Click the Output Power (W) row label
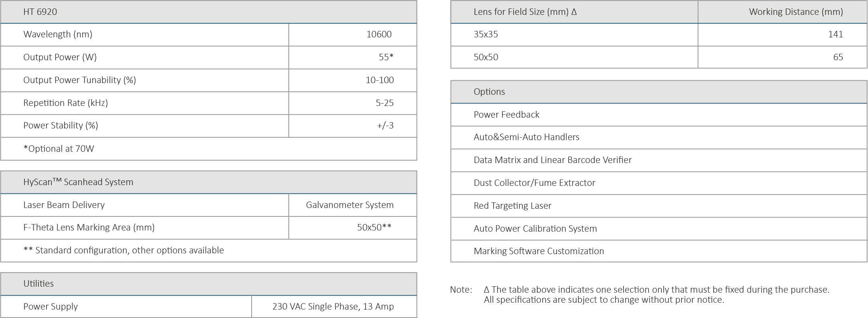This screenshot has width=868, height=318. 60,57
